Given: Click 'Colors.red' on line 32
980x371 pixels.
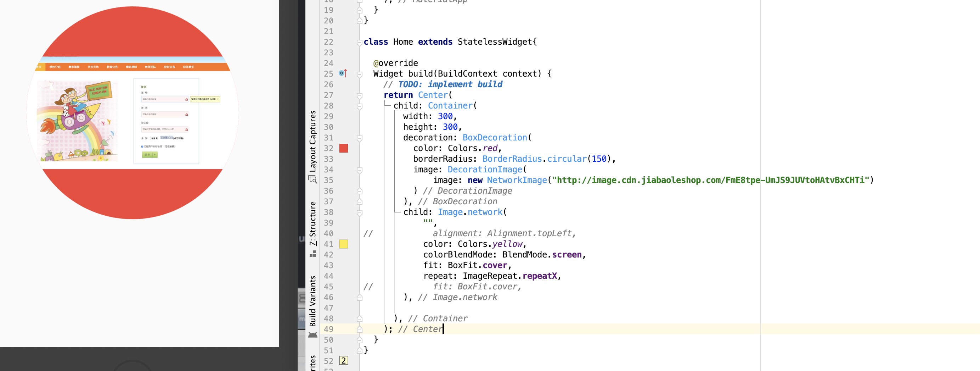Looking at the screenshot, I should pos(473,148).
